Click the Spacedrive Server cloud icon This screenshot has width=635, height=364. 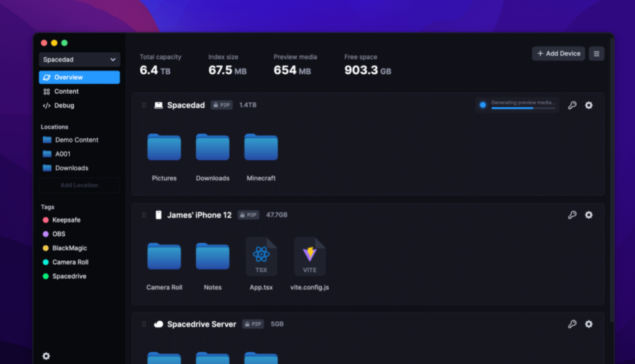158,324
